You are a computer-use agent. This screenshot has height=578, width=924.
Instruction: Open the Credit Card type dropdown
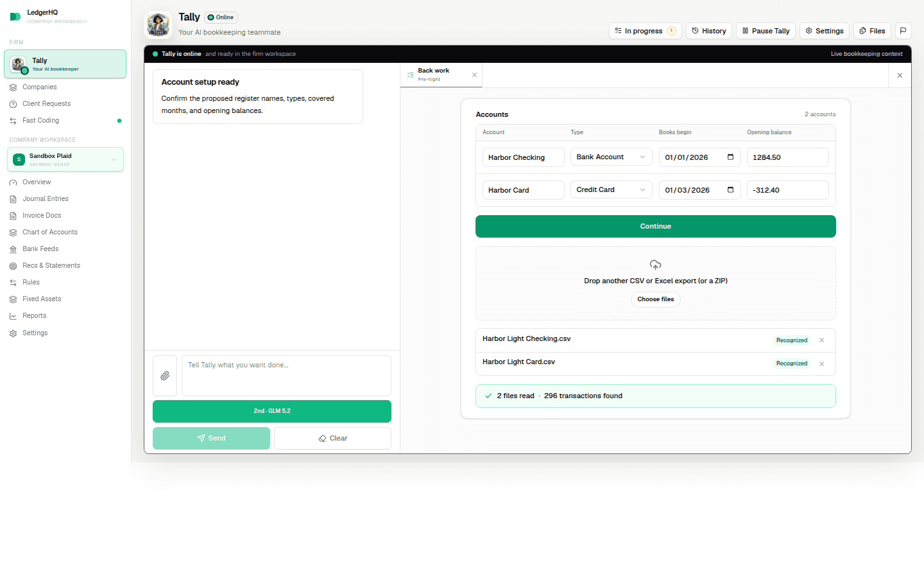(611, 189)
